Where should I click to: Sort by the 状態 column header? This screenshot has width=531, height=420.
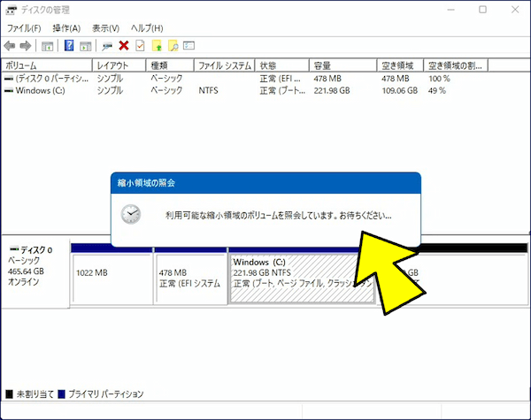click(x=282, y=65)
